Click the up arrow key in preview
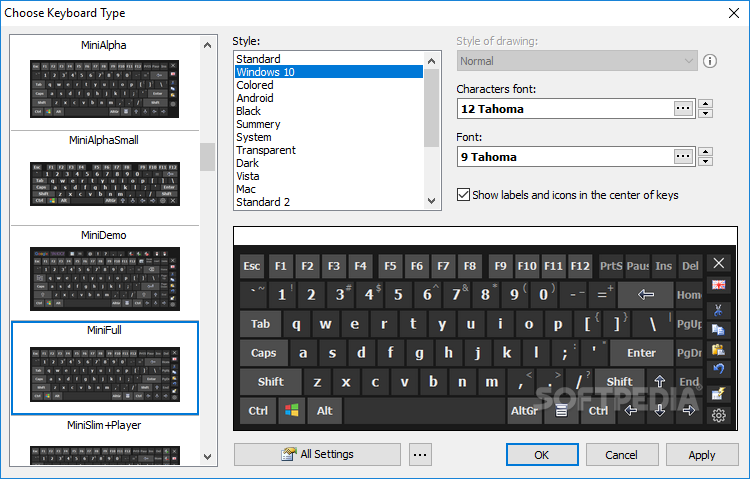This screenshot has height=479, width=750. point(660,381)
